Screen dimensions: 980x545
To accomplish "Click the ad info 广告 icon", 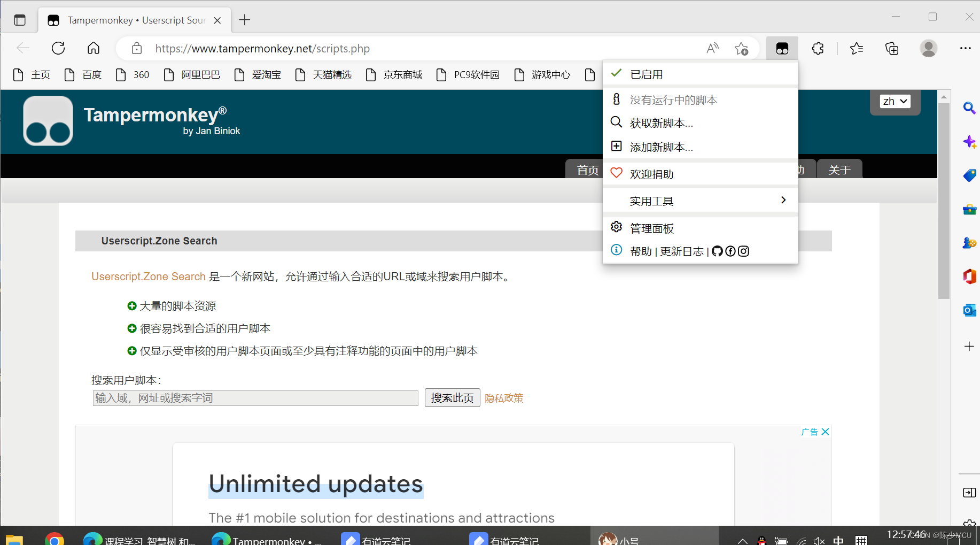I will coord(810,432).
